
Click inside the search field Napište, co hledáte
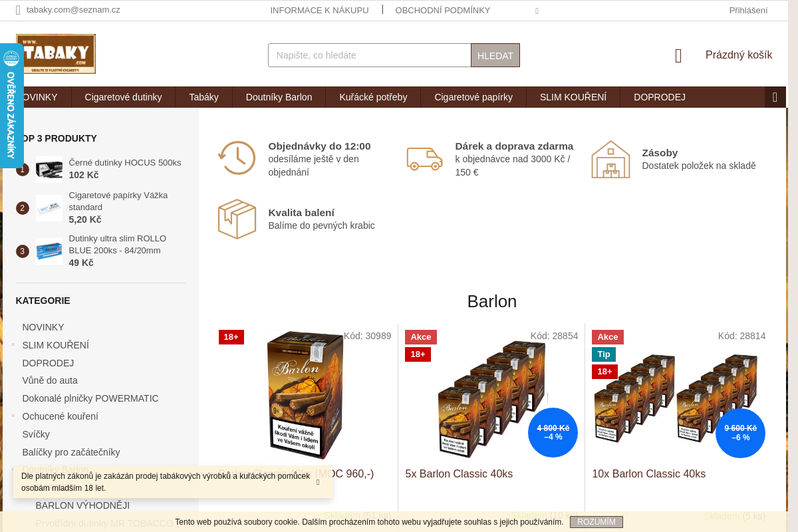pyautogui.click(x=369, y=55)
